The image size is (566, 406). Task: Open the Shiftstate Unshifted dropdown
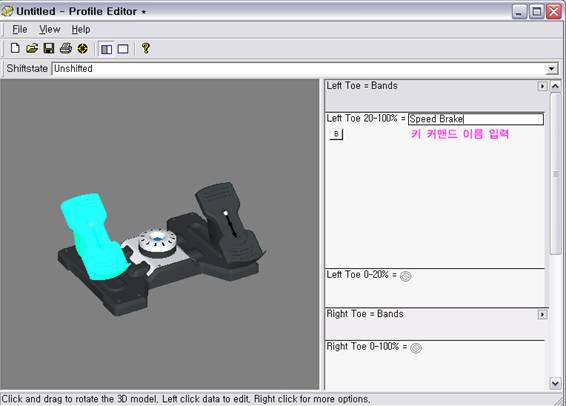pyautogui.click(x=551, y=69)
